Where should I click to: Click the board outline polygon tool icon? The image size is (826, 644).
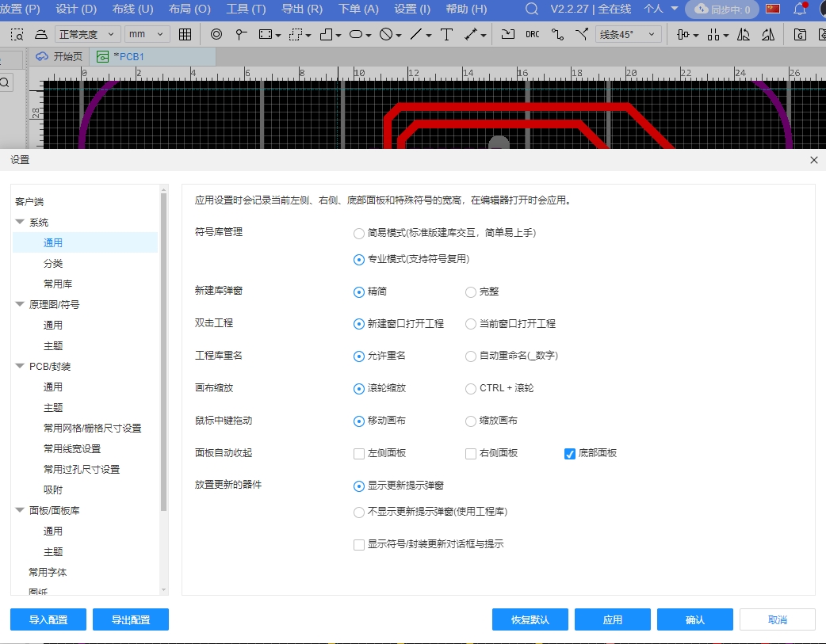click(327, 35)
